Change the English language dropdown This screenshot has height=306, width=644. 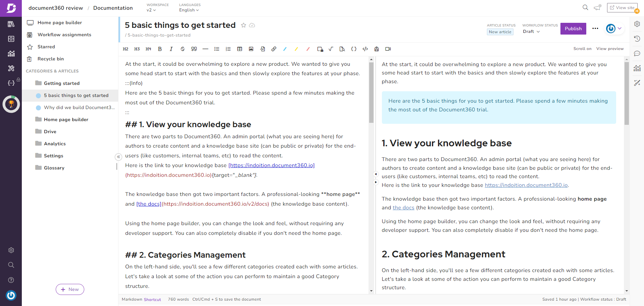[x=189, y=10]
